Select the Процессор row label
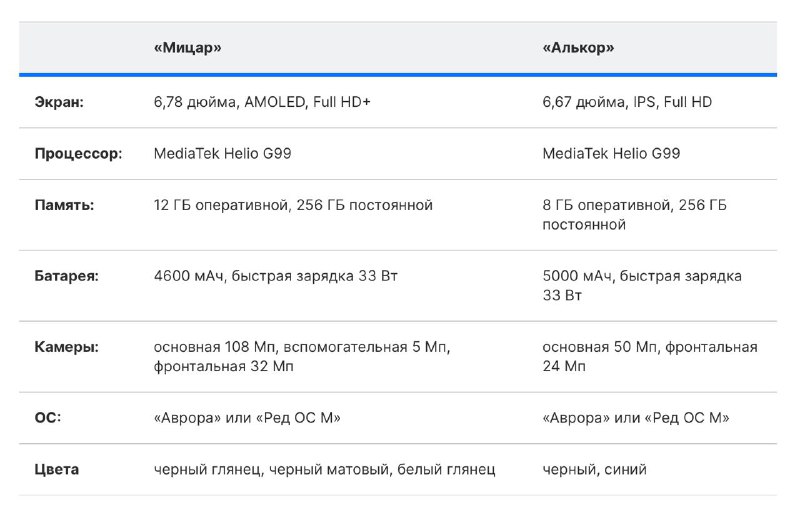 (x=78, y=154)
